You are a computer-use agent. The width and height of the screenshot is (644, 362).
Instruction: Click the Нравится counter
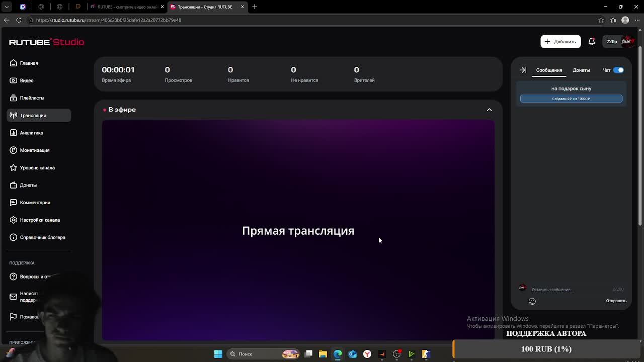coord(238,74)
